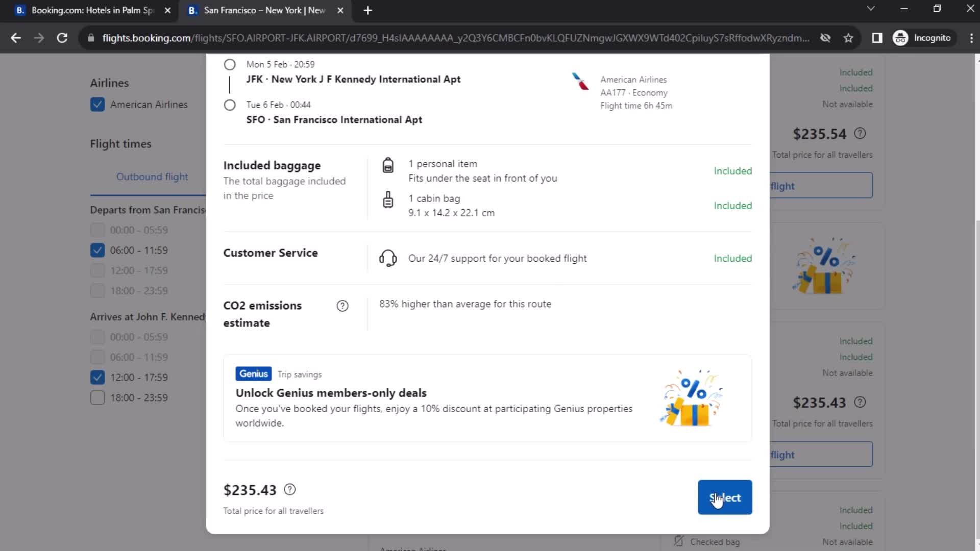Open the Outbound flight tab
The height and width of the screenshot is (551, 980).
coord(152,176)
